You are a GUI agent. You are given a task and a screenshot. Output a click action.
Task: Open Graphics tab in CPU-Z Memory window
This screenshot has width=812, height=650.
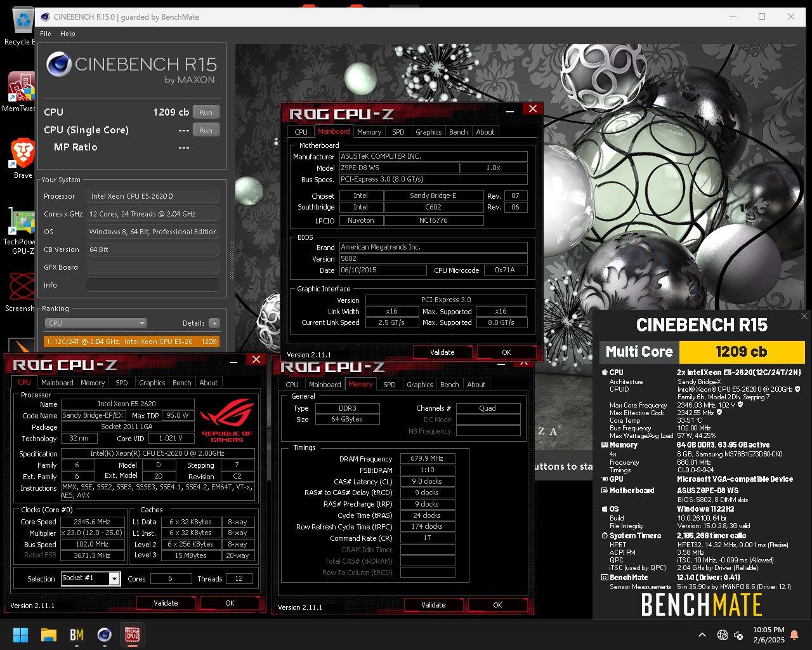click(420, 385)
